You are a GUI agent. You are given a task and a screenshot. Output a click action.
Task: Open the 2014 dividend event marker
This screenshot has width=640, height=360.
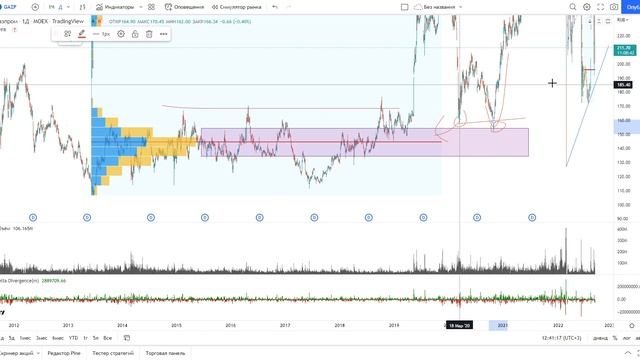coord(151,218)
